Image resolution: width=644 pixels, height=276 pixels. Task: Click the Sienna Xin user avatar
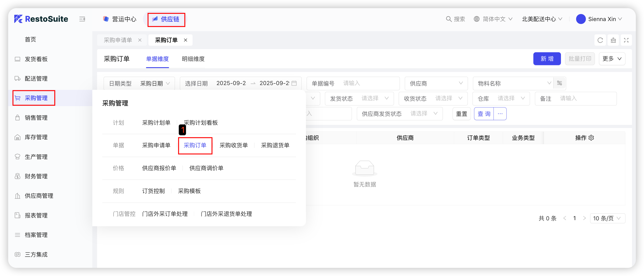click(581, 19)
